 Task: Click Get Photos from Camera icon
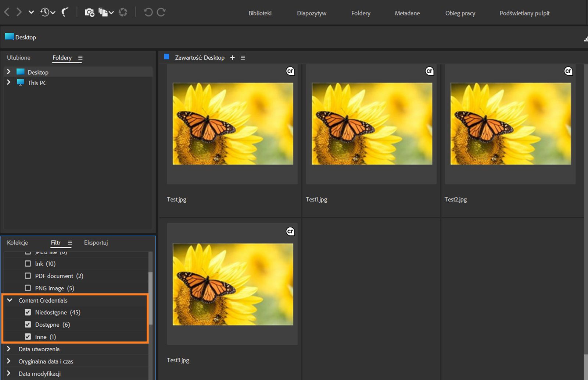tap(89, 13)
